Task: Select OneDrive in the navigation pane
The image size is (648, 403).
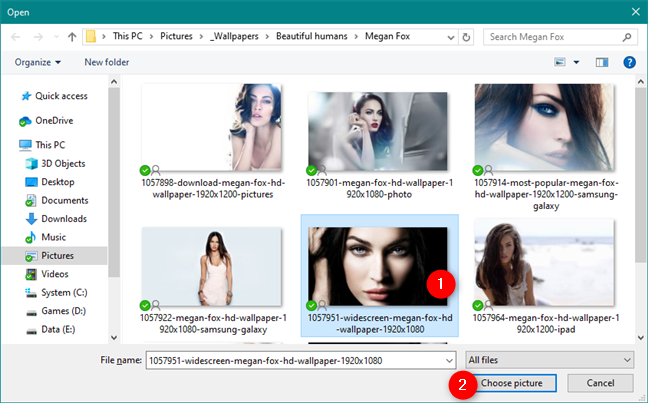Action: (53, 120)
